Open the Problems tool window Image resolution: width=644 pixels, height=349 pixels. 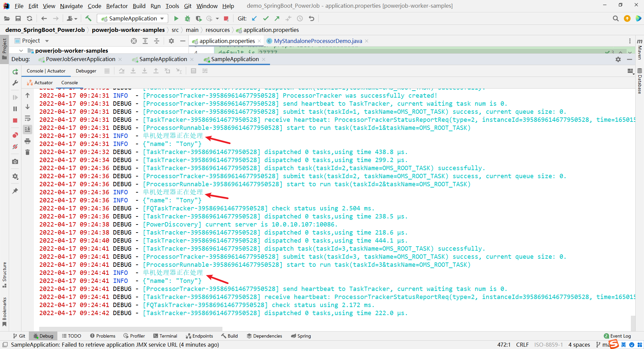(x=103, y=336)
